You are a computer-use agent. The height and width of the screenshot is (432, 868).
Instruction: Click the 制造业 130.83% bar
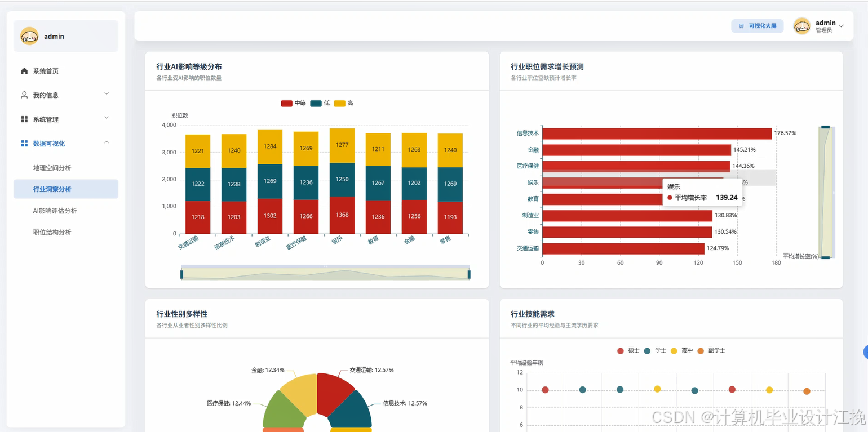pos(627,216)
